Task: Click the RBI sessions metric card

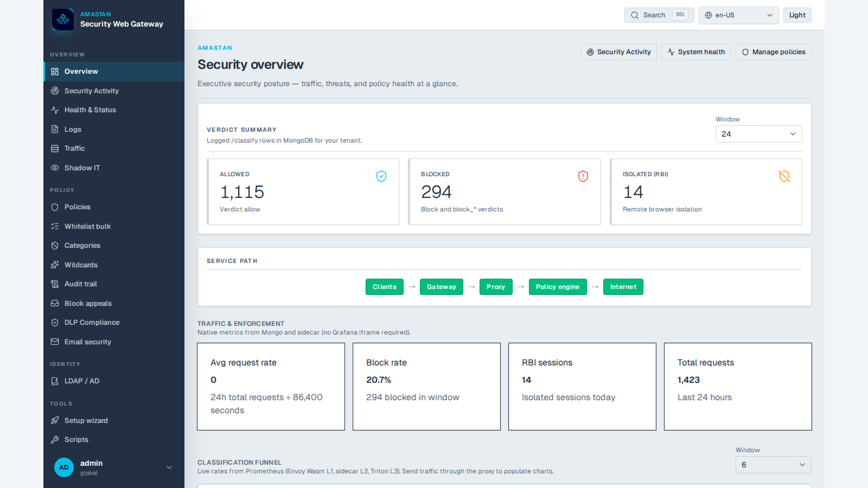Action: pos(582,386)
